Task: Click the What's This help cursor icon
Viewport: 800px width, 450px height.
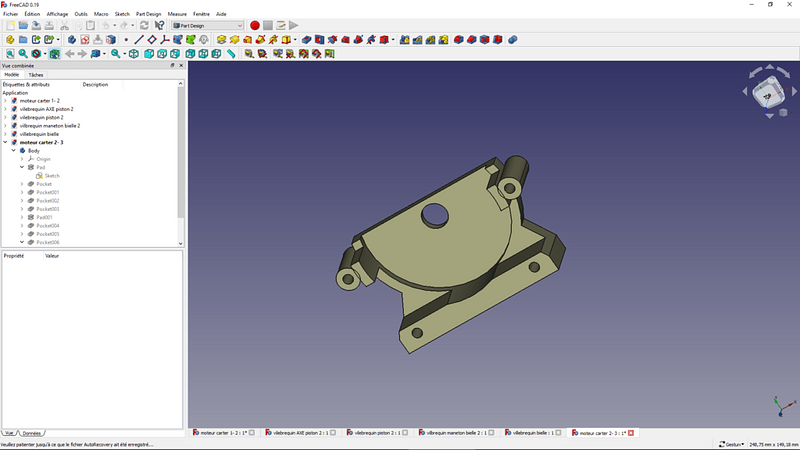Action: pos(159,26)
